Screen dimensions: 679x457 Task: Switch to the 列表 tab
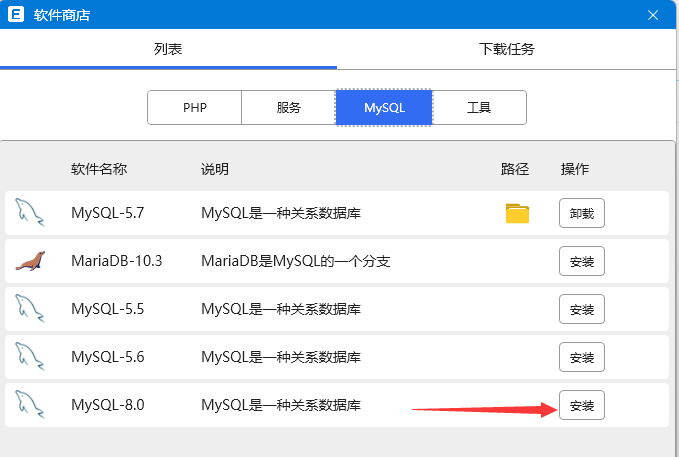point(168,49)
